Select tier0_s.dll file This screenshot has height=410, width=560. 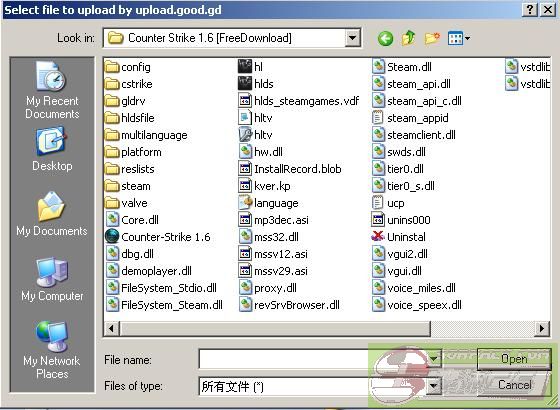404,186
